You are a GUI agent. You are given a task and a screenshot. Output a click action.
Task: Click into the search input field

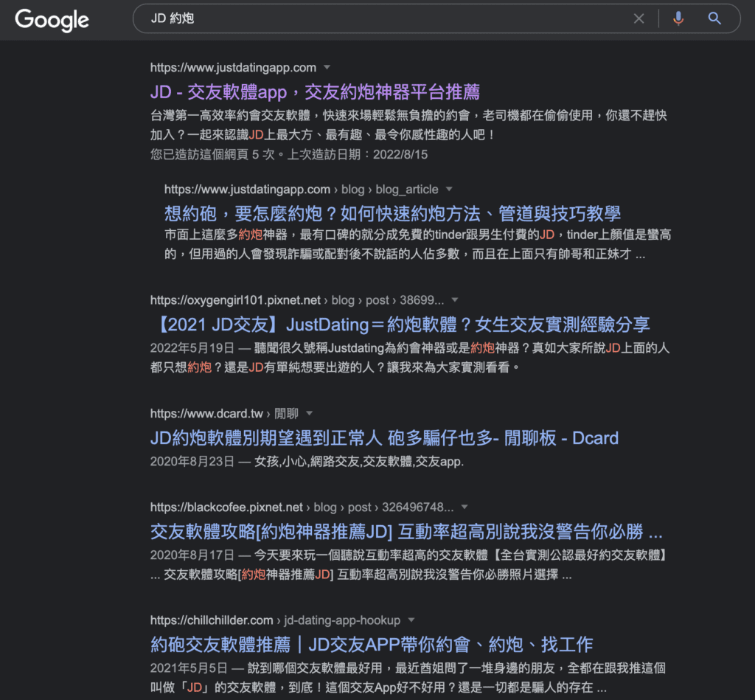click(x=383, y=19)
